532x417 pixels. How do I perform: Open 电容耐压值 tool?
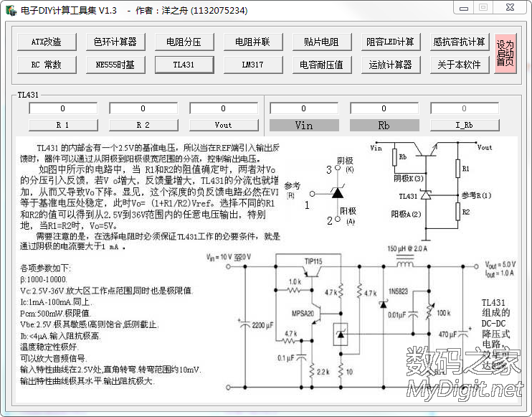tap(322, 65)
